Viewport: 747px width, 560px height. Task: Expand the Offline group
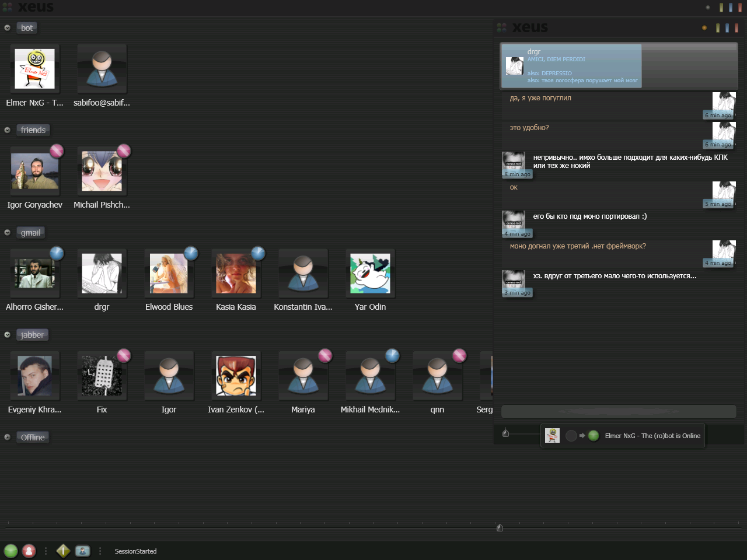point(7,437)
